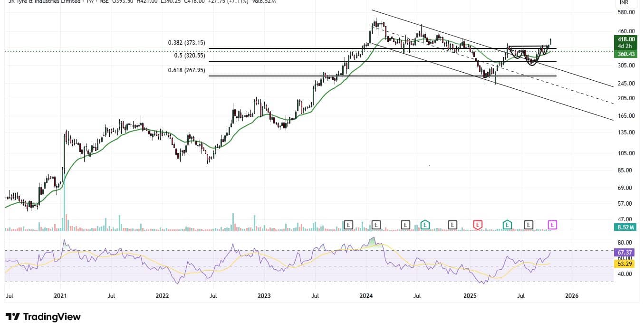The width and height of the screenshot is (644, 331).
Task: Click the purple upcoming earnings E marker
Action: 552,224
